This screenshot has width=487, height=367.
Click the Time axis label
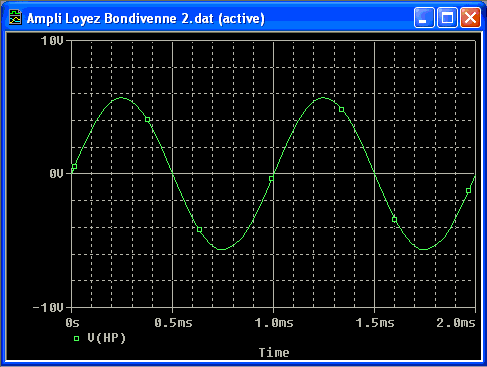274,353
